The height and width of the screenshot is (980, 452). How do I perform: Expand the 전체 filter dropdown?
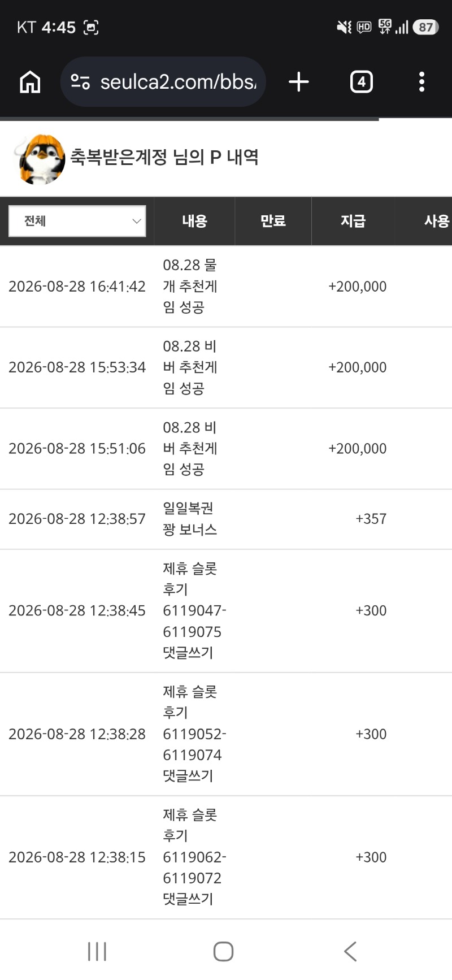click(77, 221)
